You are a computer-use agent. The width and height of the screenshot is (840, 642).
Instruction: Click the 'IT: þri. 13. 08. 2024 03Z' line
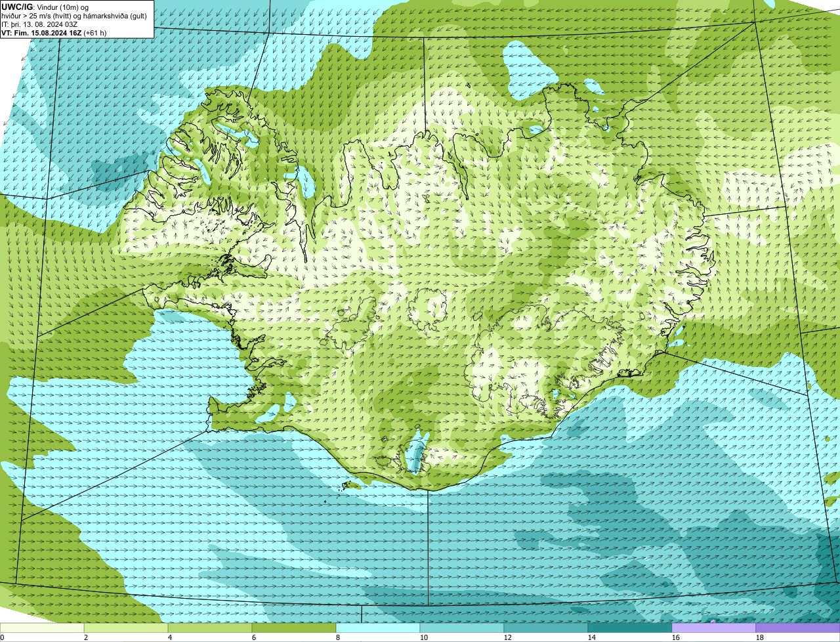39,24
